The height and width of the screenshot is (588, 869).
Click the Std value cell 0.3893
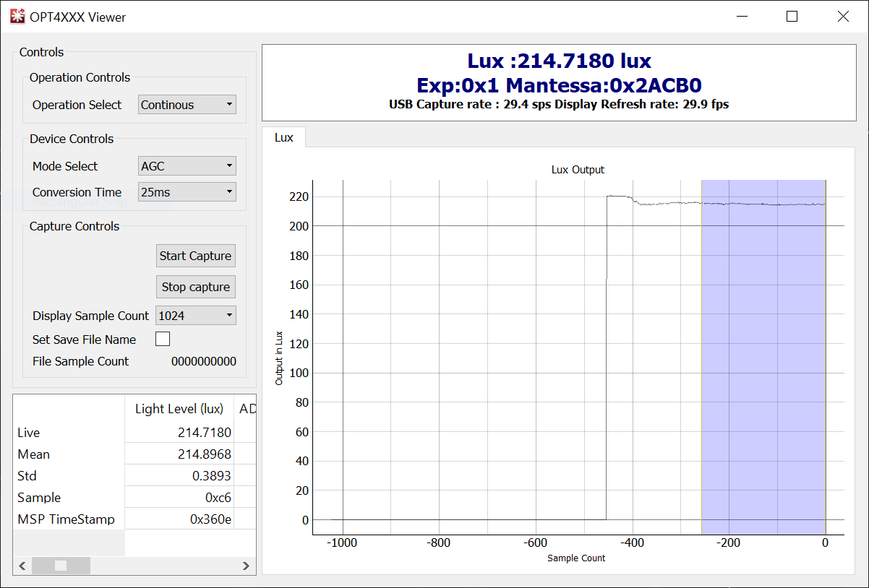pos(179,476)
